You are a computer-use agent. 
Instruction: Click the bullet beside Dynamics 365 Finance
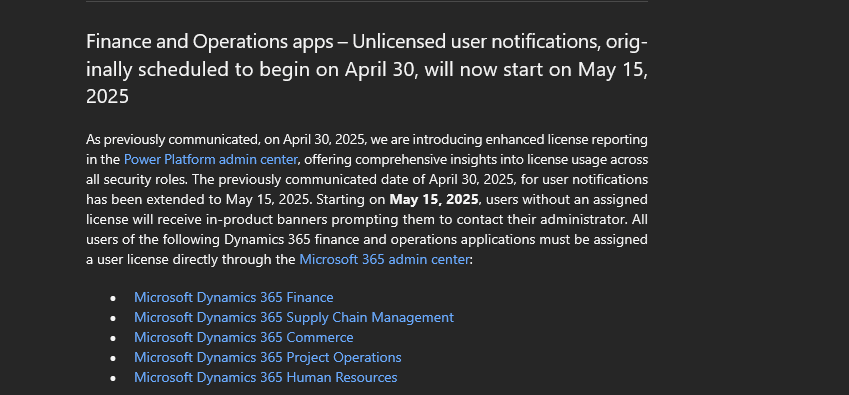pos(113,298)
